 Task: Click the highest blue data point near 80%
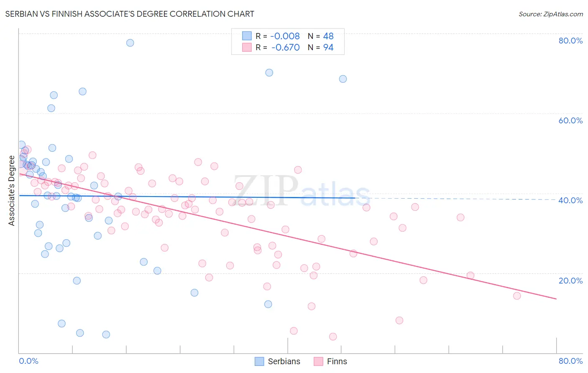tap(130, 43)
